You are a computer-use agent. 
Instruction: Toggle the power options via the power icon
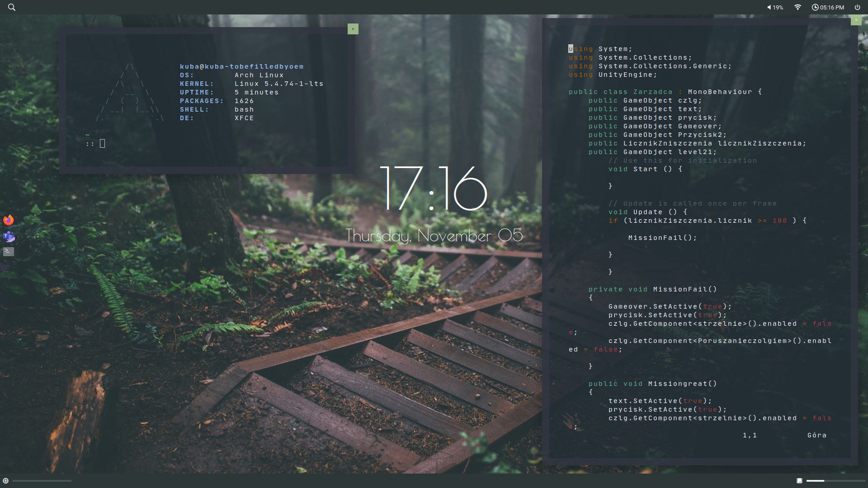pos(857,7)
